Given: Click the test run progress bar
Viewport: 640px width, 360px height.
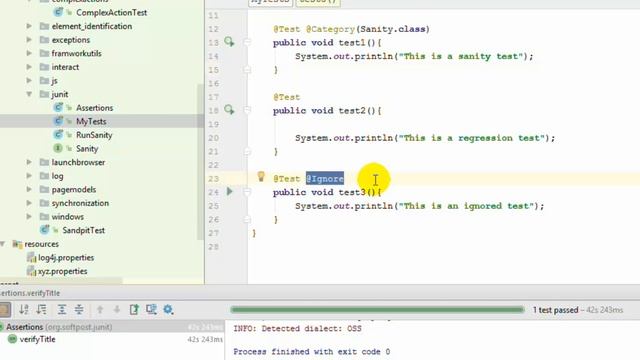Looking at the screenshot, I should [377, 310].
